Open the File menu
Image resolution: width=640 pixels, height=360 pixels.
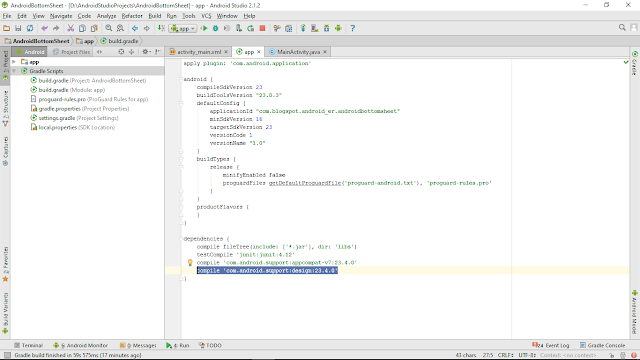coord(7,16)
